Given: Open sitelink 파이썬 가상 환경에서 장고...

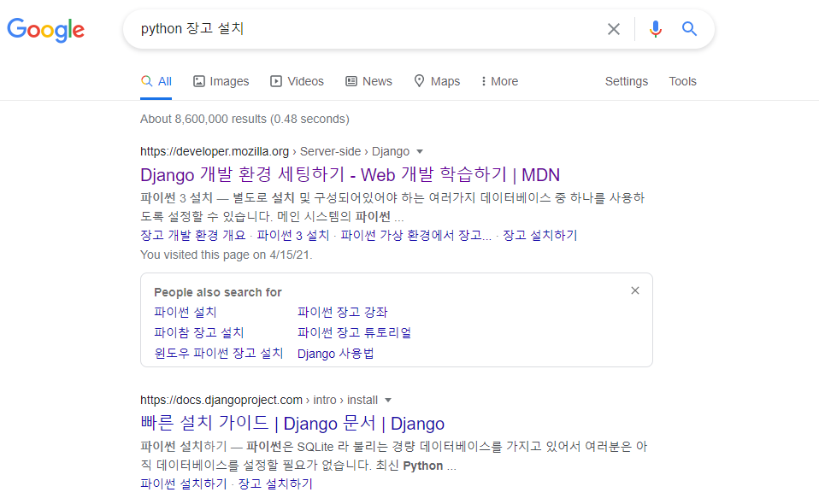Looking at the screenshot, I should click(x=415, y=235).
